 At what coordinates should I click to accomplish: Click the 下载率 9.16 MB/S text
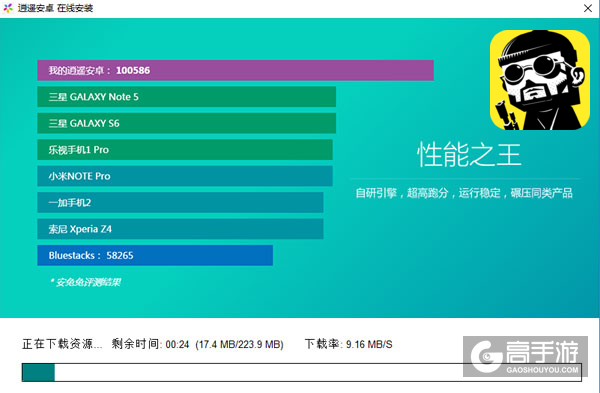click(348, 344)
